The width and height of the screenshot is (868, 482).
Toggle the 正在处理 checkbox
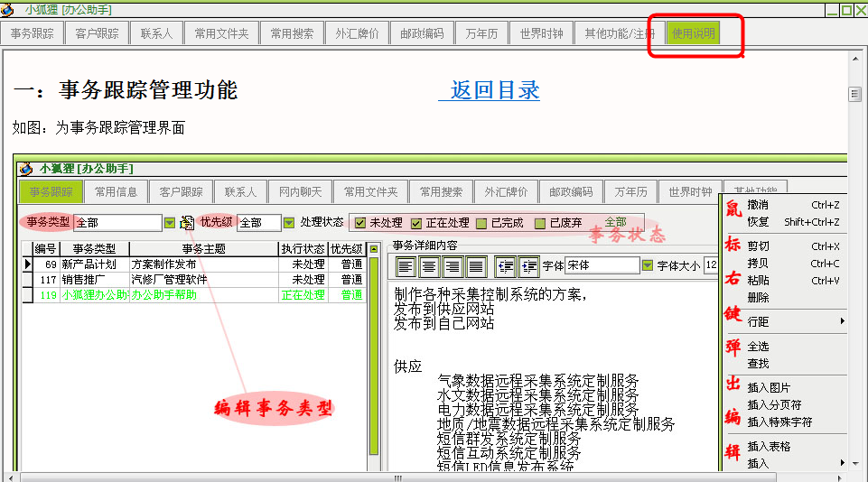click(x=416, y=223)
